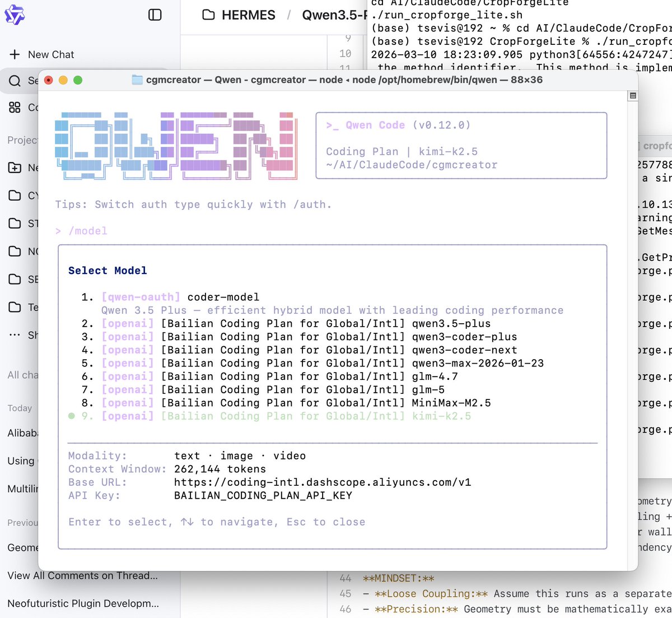Click the terminal window title text
The height and width of the screenshot is (618, 672).
[344, 80]
